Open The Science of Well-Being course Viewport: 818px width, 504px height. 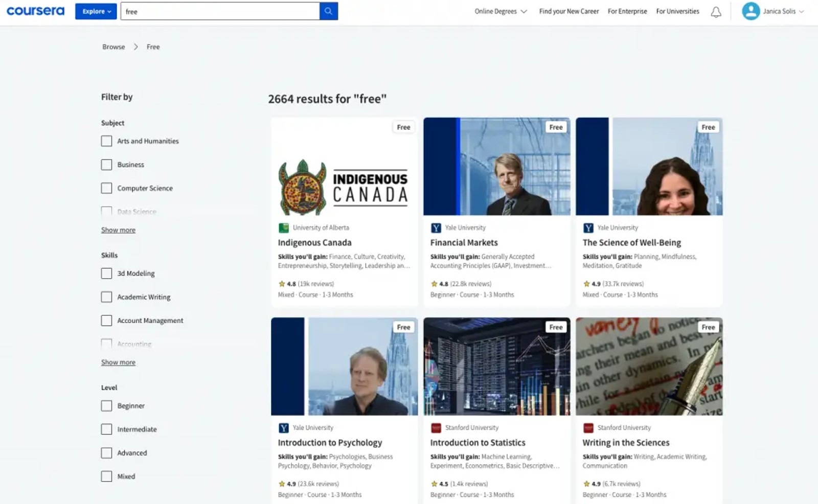pyautogui.click(x=632, y=243)
